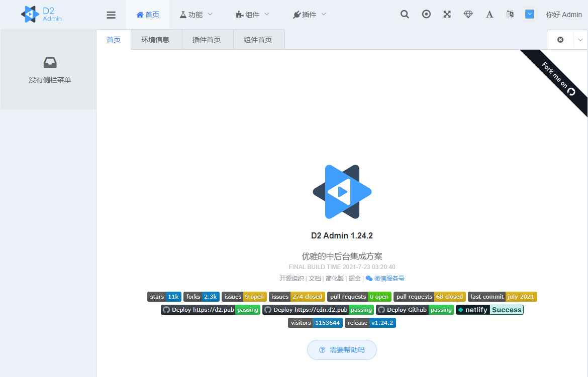Open the theme diamond icon
The width and height of the screenshot is (588, 377).
(x=468, y=14)
